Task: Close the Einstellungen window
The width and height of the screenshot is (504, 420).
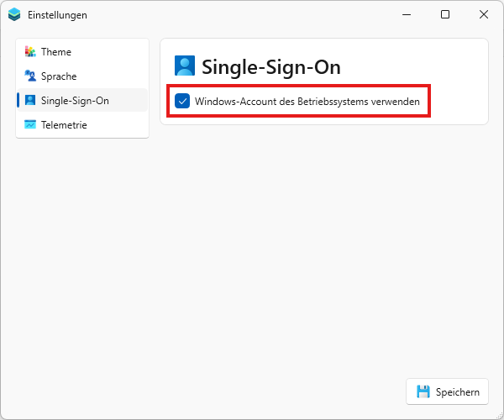Action: tap(484, 14)
